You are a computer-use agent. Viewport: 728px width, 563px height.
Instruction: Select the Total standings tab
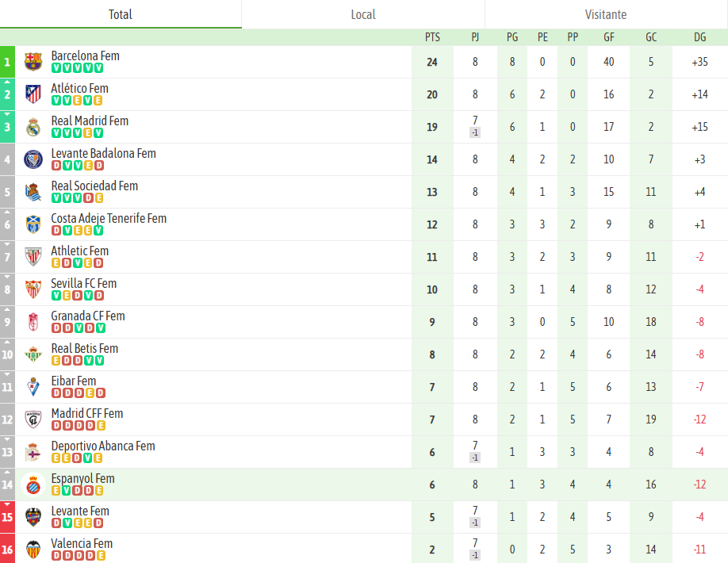pyautogui.click(x=121, y=14)
